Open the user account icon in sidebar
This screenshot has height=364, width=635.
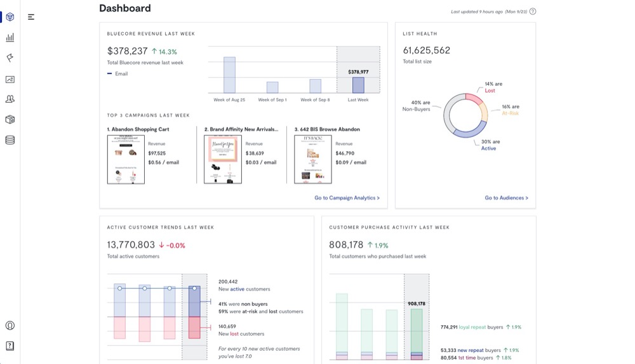[10, 325]
